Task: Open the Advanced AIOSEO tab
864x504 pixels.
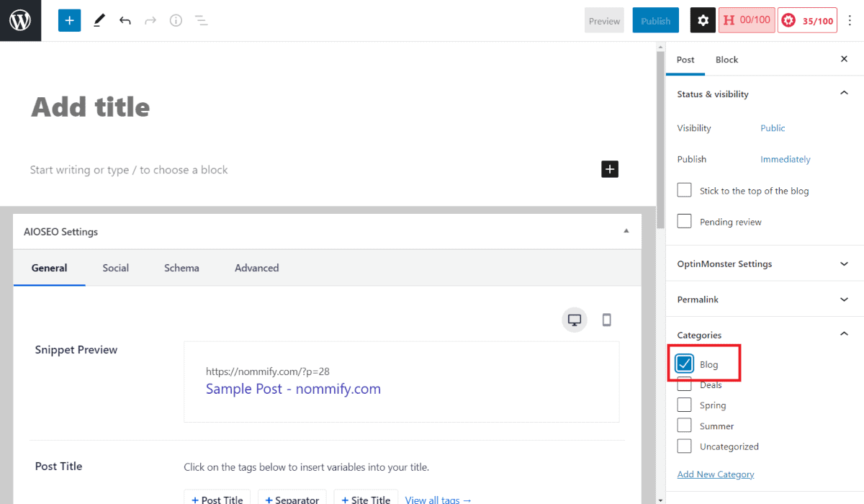Action: pos(256,268)
